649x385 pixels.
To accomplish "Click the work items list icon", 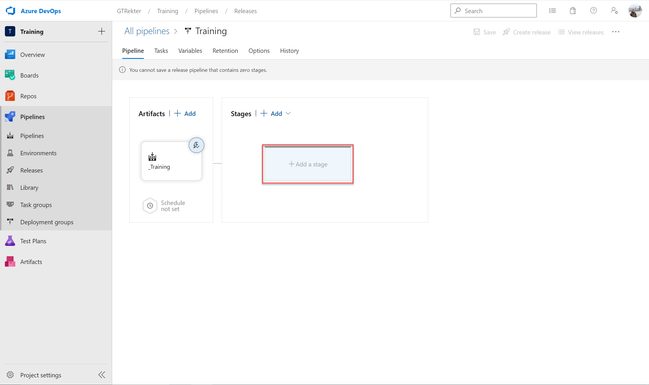I will pos(552,11).
